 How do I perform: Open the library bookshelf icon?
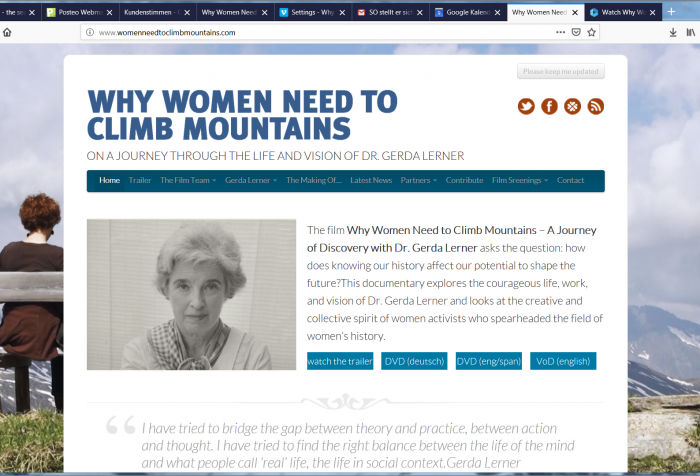click(691, 32)
